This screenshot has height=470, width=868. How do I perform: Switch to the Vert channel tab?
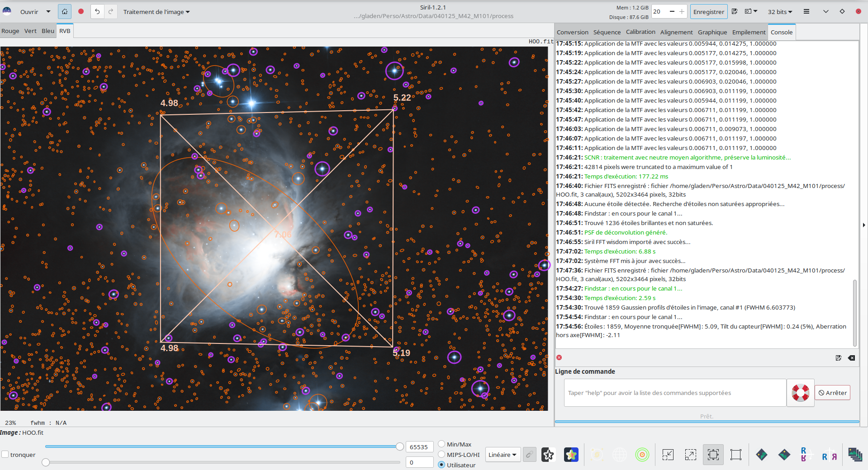coord(30,31)
